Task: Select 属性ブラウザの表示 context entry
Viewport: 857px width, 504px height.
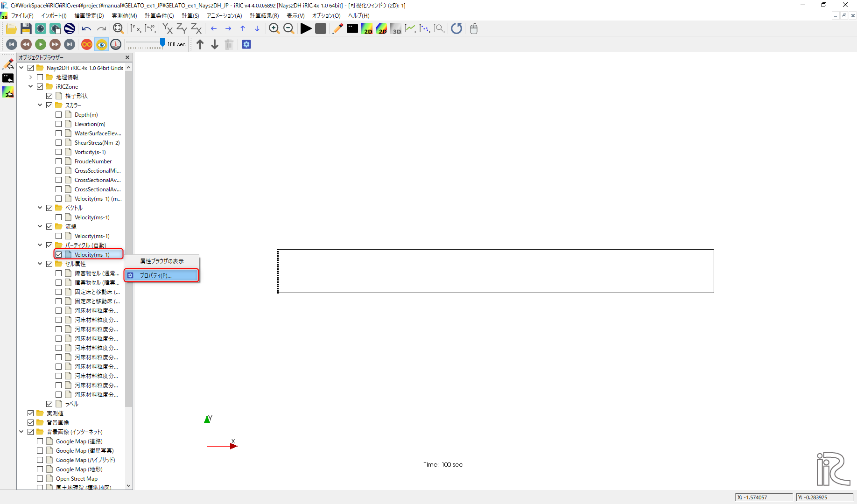Action: tap(162, 261)
